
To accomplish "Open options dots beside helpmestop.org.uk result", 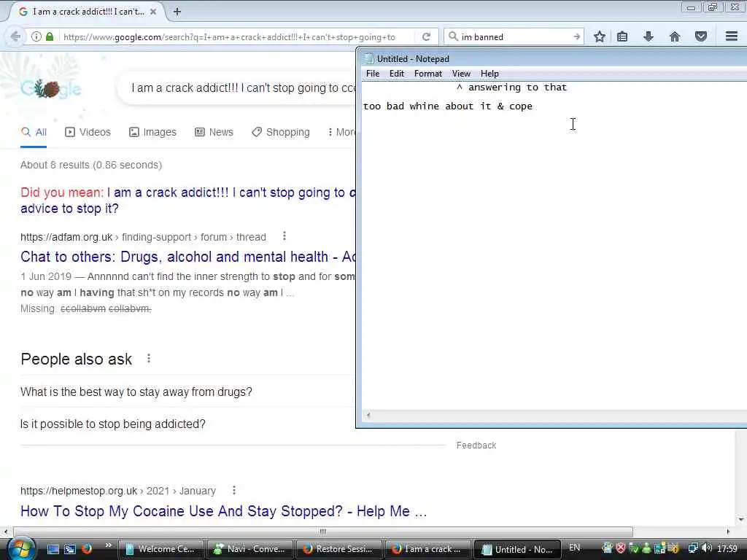I will 234,490.
